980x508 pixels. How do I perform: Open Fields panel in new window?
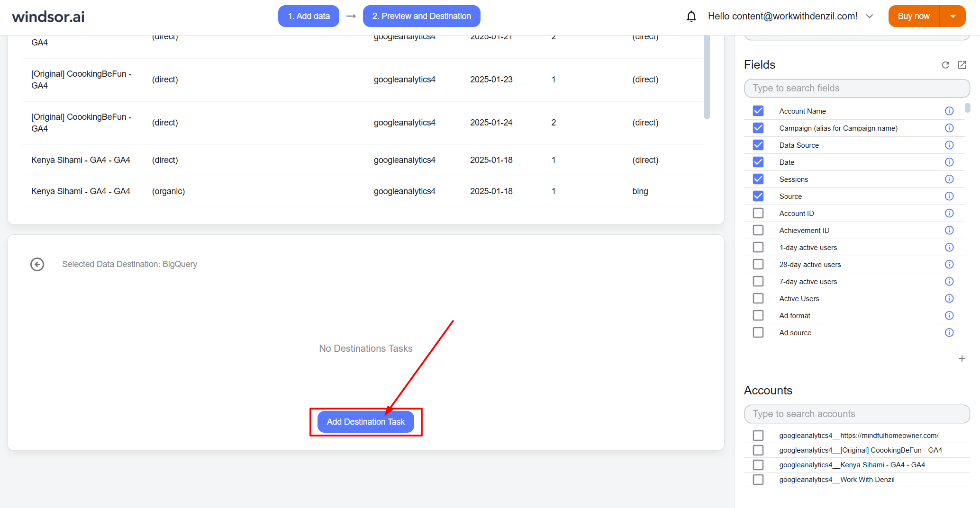[x=962, y=65]
